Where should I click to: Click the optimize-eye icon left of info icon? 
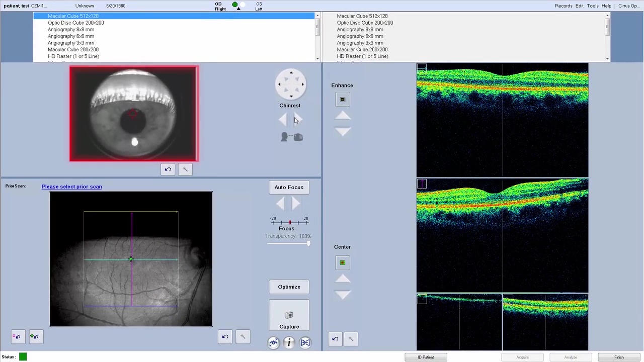273,342
